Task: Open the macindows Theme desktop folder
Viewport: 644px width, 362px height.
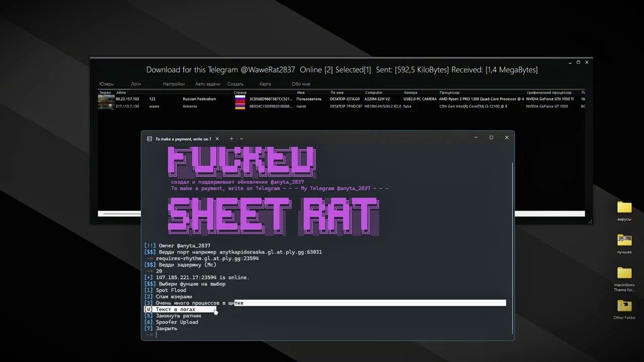Action: [624, 280]
